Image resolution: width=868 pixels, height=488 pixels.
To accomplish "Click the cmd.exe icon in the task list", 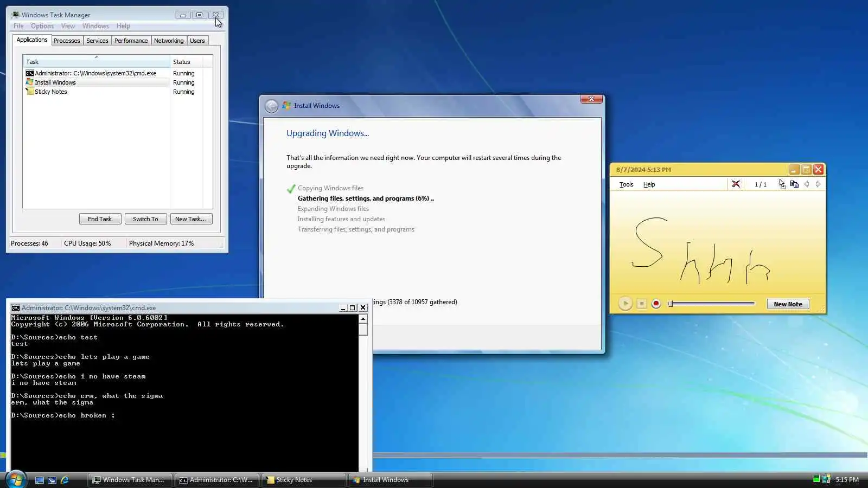I will tap(30, 73).
